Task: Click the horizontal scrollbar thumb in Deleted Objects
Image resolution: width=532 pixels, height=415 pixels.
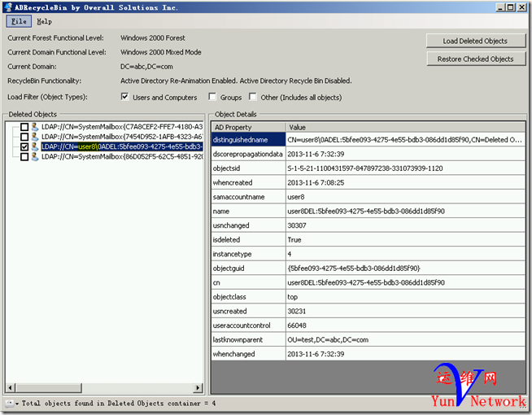Action: pyautogui.click(x=48, y=387)
